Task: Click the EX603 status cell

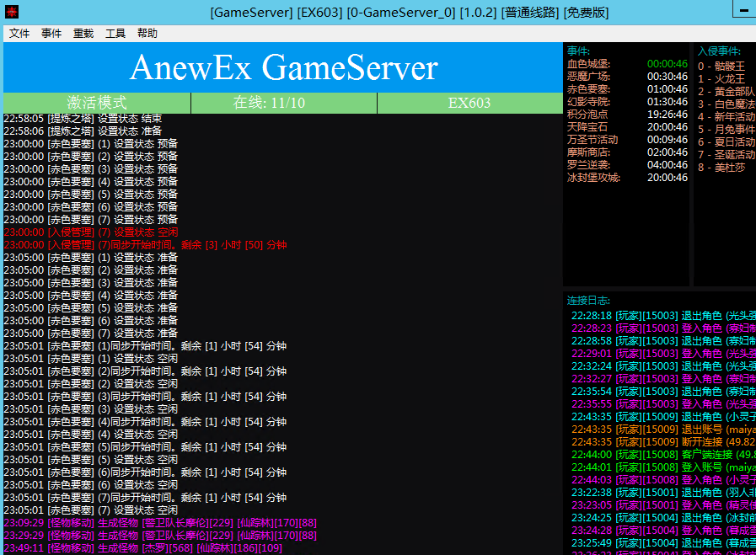Action: tap(470, 103)
